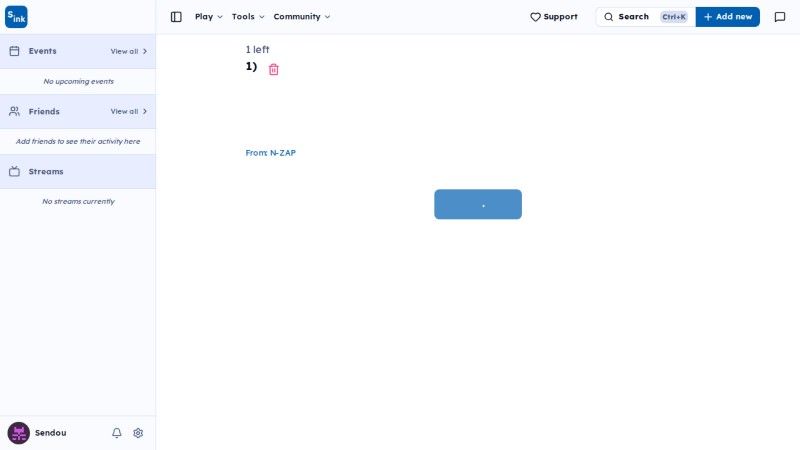The image size is (800, 450).
Task: Open the Search box
Action: point(645,17)
